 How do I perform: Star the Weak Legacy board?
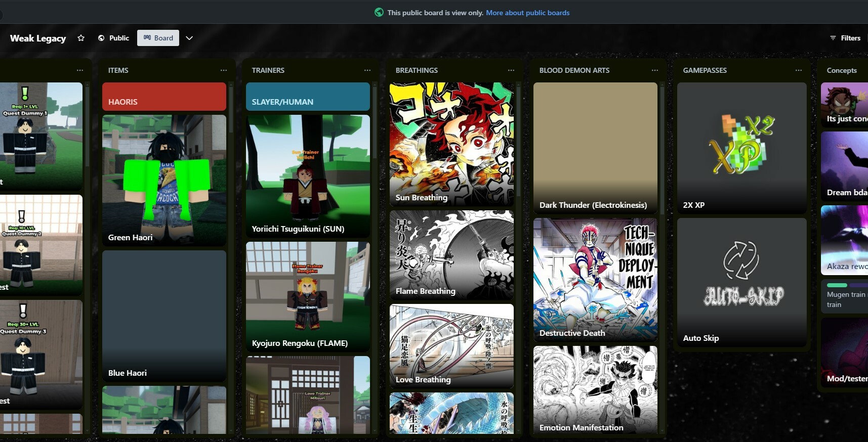(81, 38)
